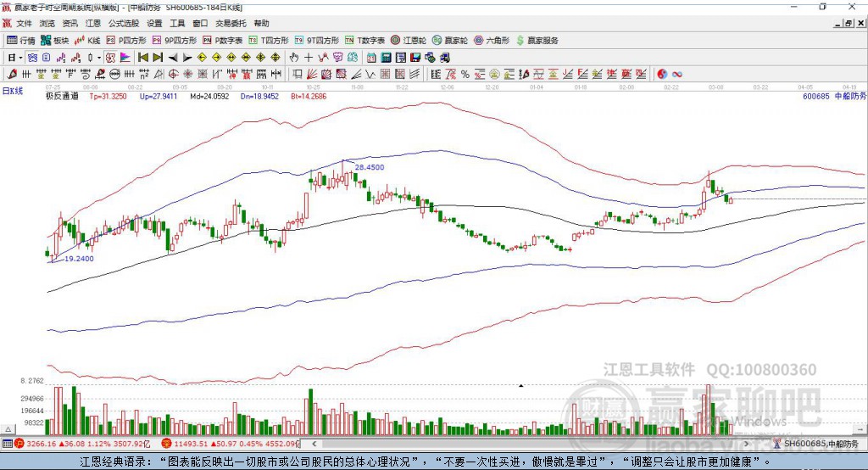Open the 工具 menu
The height and width of the screenshot is (470, 868).
tap(177, 23)
